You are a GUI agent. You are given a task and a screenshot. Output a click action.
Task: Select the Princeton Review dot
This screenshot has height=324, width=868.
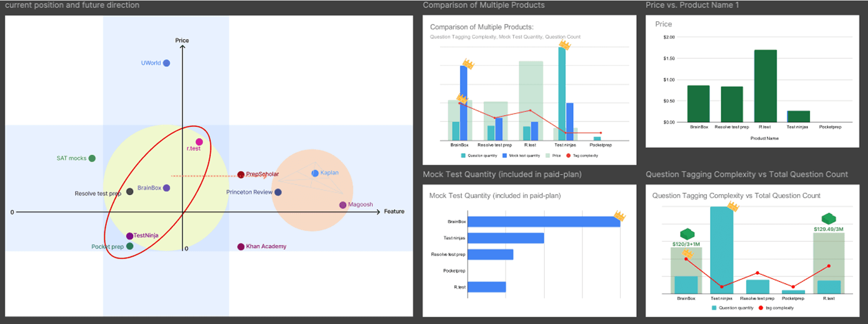278,192
